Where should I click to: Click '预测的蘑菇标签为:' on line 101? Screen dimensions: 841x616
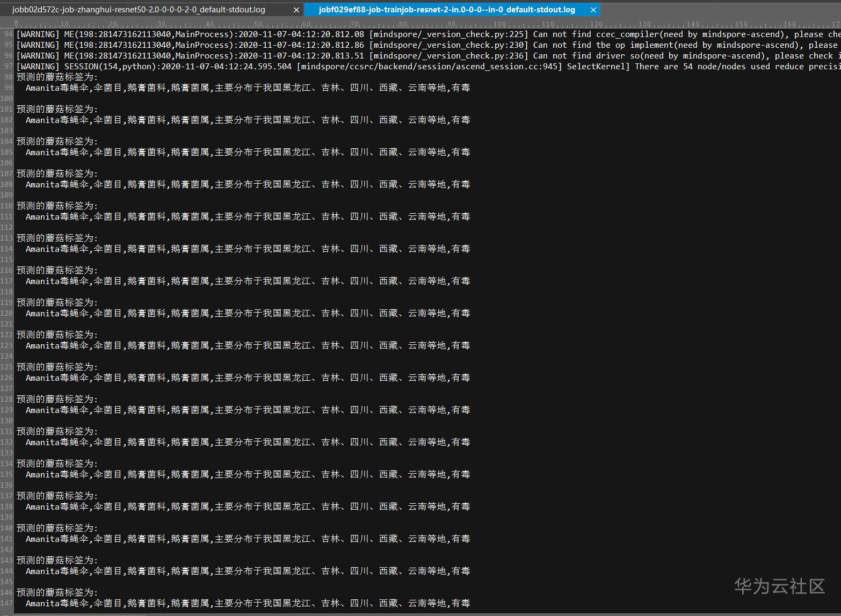pos(57,110)
